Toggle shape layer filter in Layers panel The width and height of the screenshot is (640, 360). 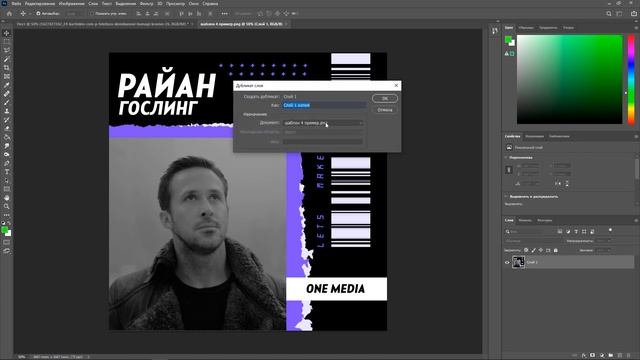[x=584, y=231]
